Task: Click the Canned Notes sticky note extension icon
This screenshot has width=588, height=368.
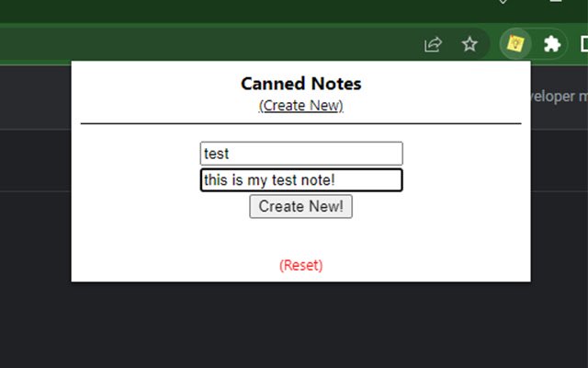Action: pos(515,43)
